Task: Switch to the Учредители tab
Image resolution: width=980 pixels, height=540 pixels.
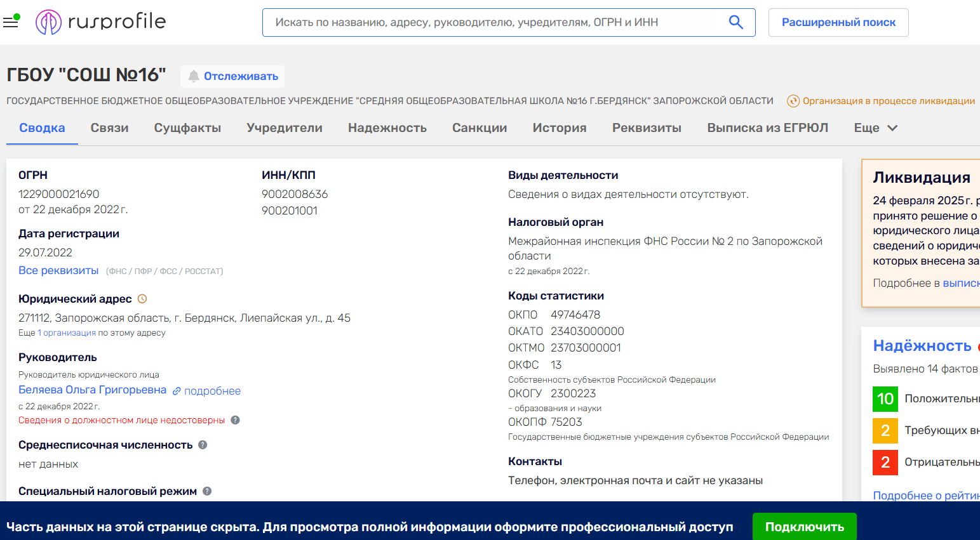Action: pos(284,128)
